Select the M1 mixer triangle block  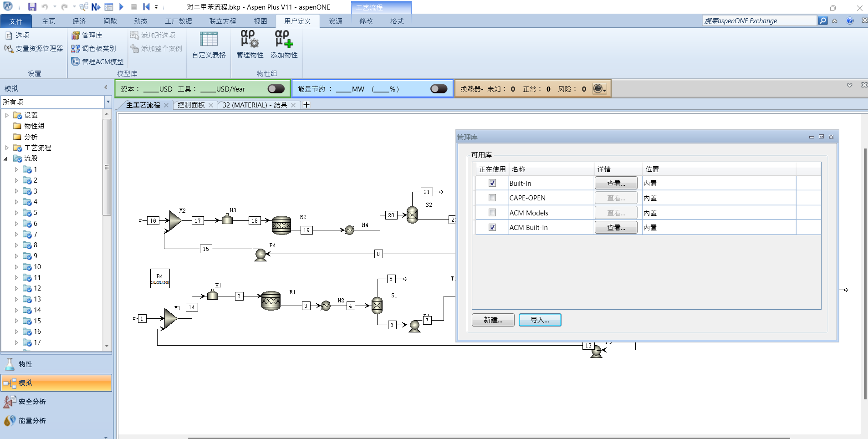coord(170,318)
